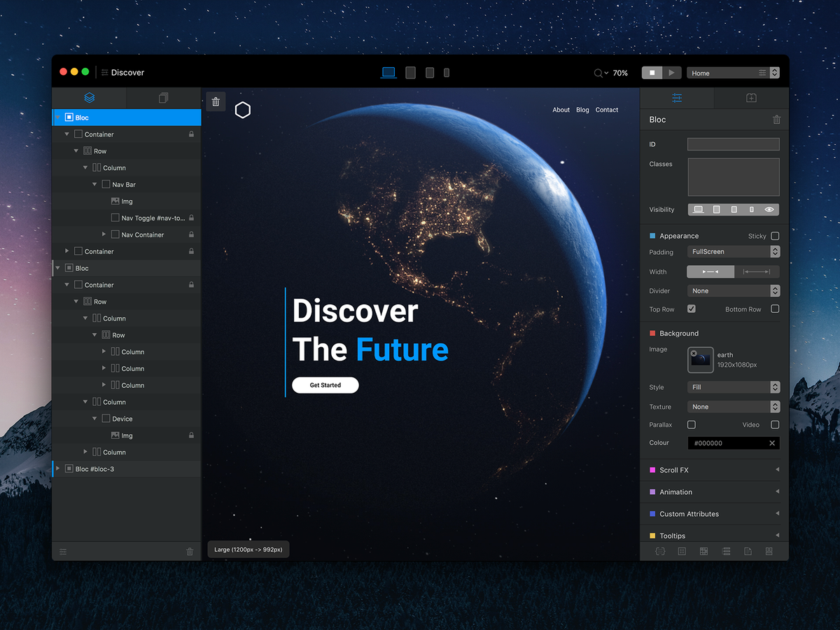The width and height of the screenshot is (840, 630).
Task: Expand the Nav Container tree item
Action: point(104,234)
